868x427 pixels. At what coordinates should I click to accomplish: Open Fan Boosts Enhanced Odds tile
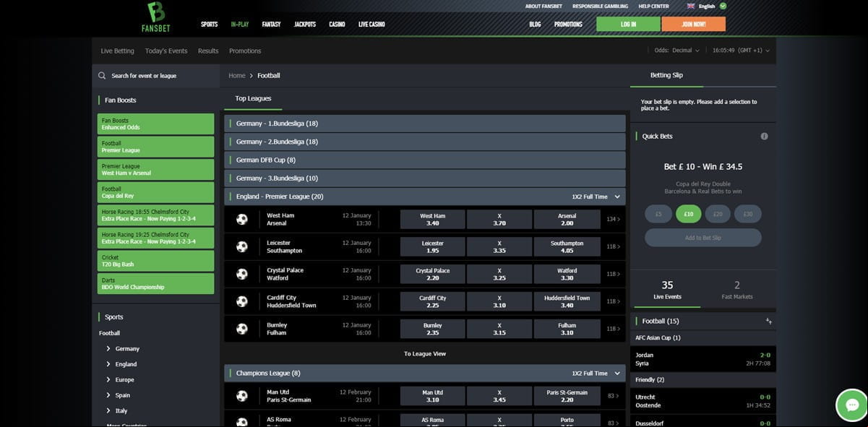[x=156, y=124]
